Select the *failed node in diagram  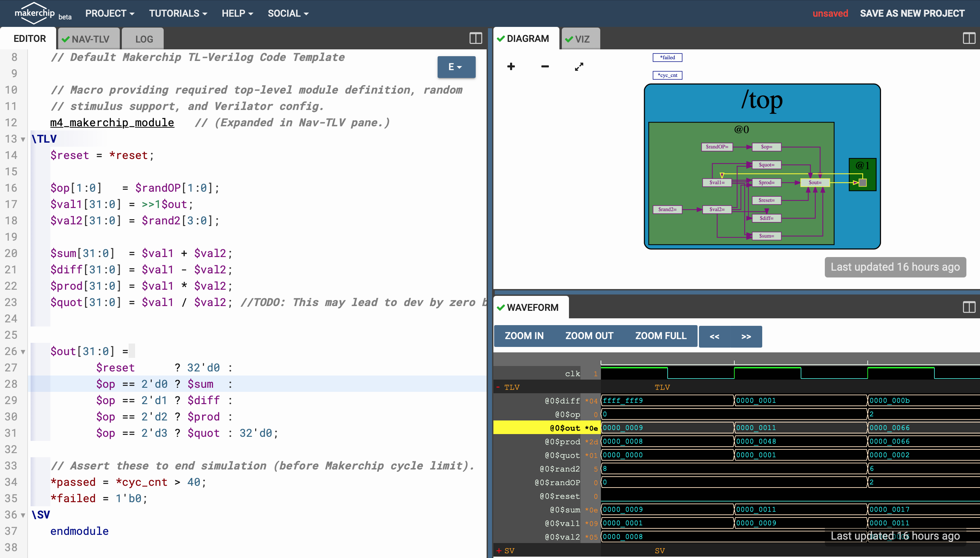click(x=668, y=58)
